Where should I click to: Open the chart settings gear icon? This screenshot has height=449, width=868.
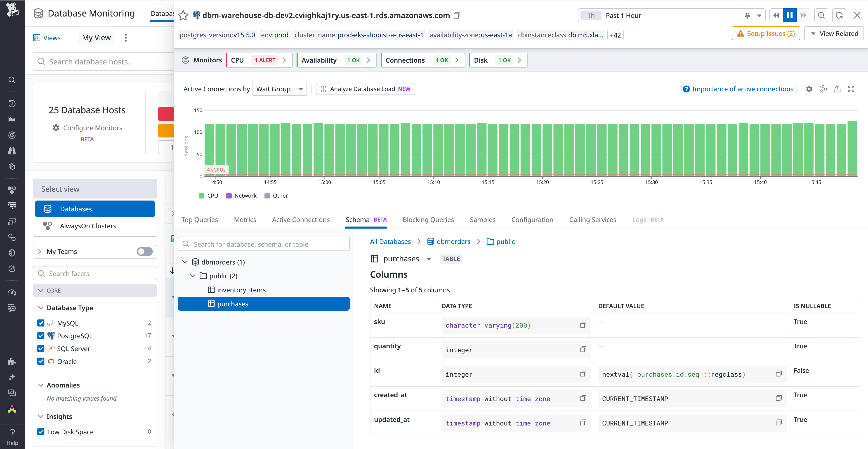tap(809, 89)
